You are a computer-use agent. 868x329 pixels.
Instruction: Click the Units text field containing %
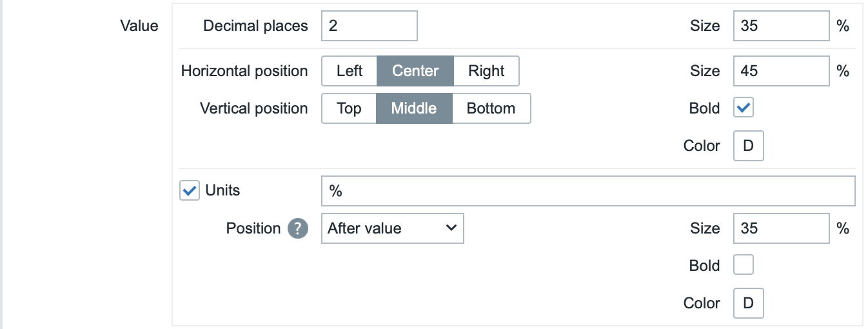click(x=587, y=192)
